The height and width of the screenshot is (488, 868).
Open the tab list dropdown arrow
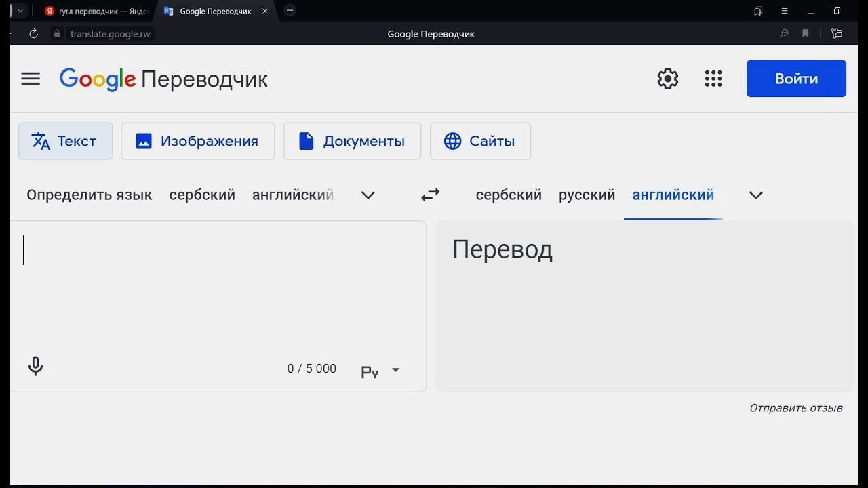pyautogui.click(x=20, y=11)
